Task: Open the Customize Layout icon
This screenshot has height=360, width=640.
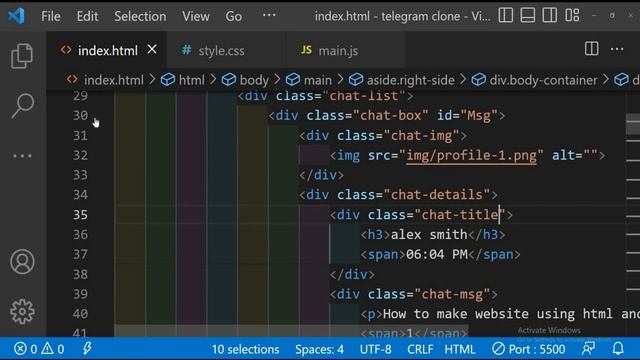Action: (572, 16)
